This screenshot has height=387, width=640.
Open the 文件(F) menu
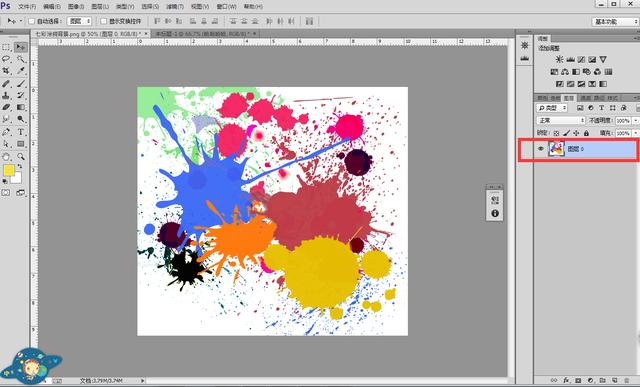[27, 7]
